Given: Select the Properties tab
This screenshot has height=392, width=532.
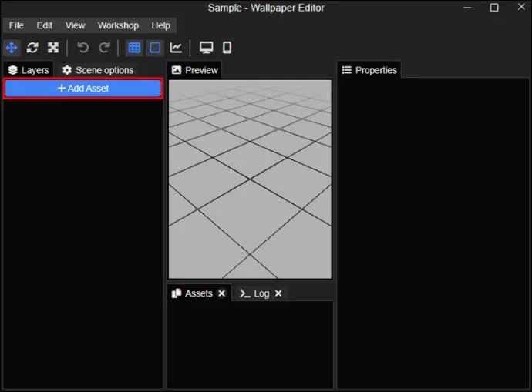Looking at the screenshot, I should click(x=369, y=70).
